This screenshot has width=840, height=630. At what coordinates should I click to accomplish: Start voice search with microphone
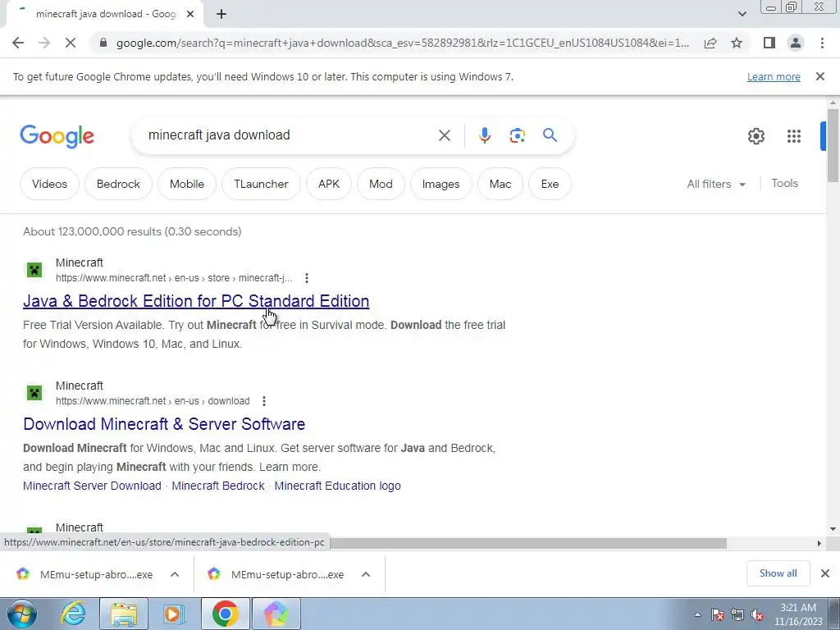coord(484,135)
